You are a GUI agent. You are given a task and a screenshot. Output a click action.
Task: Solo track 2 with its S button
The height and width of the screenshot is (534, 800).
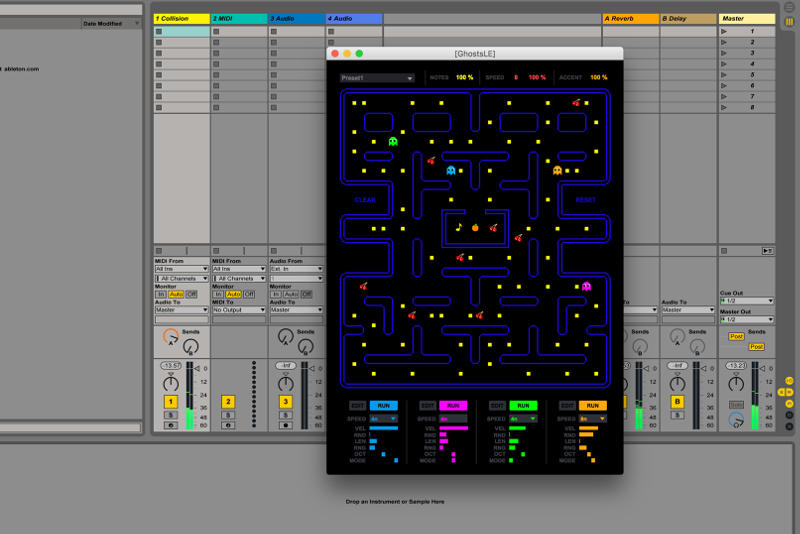pyautogui.click(x=228, y=415)
